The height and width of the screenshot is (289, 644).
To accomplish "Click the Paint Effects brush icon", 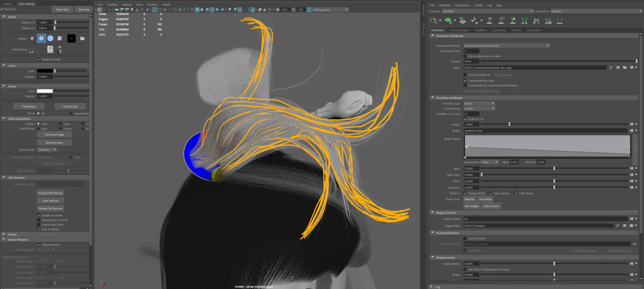I will coord(32,50).
